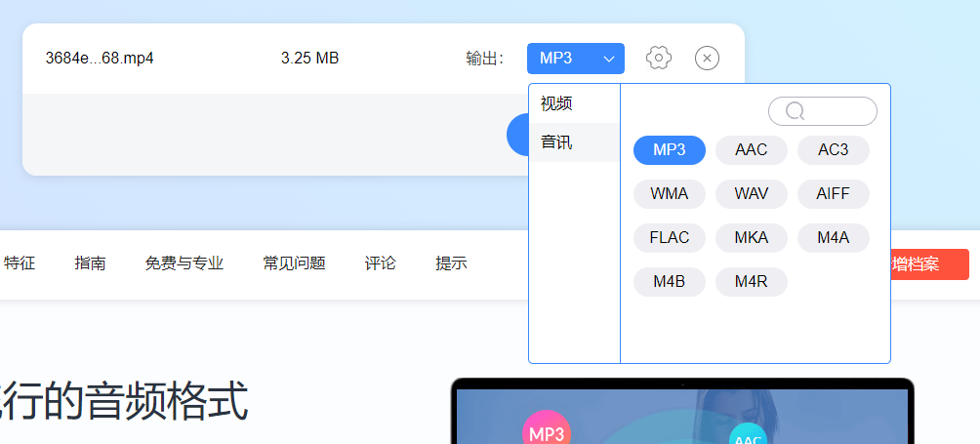Open the MP3 output format dropdown
Screen dimensions: 980x444
point(576,59)
